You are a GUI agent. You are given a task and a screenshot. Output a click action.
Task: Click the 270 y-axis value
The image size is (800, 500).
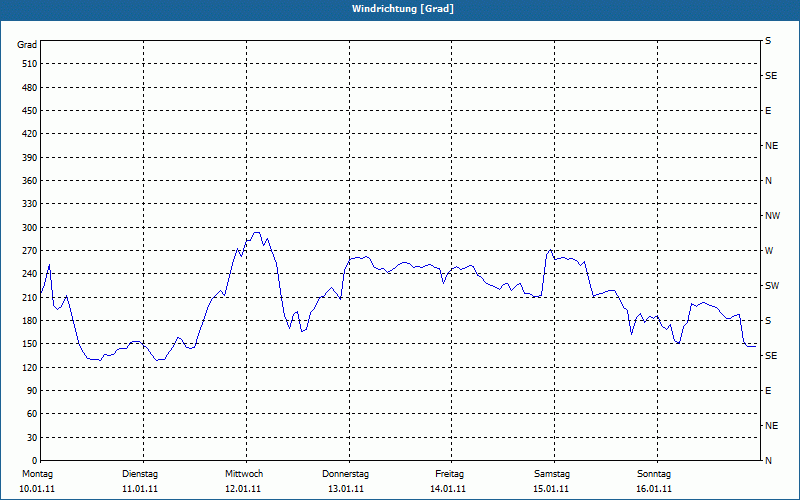(30, 251)
